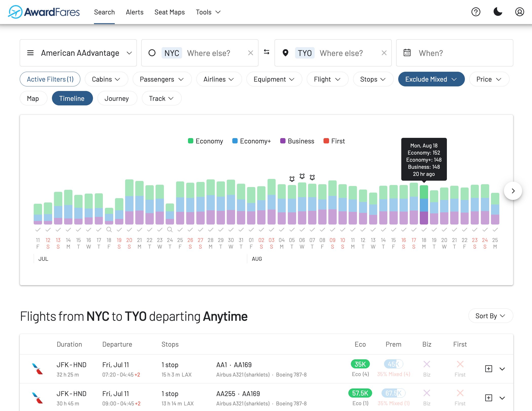Viewport: 532px width, 411px height.
Task: Open the Sort By dropdown
Action: coord(490,316)
